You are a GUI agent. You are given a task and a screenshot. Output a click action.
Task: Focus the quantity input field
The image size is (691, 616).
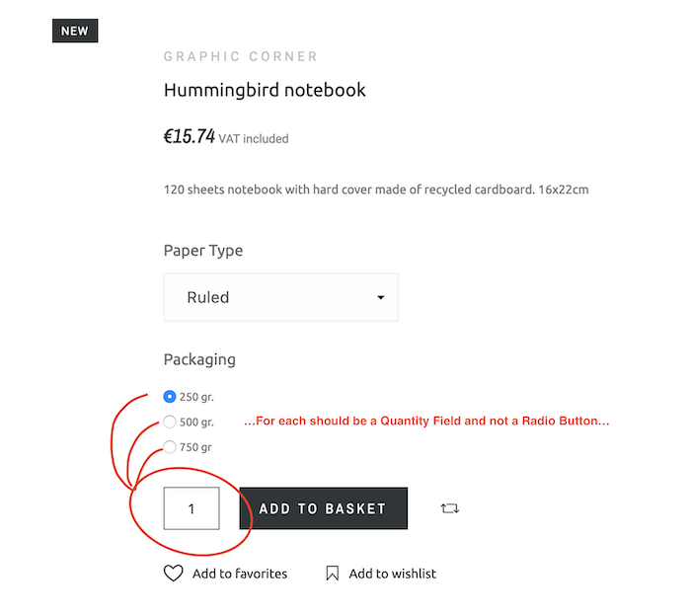point(192,509)
